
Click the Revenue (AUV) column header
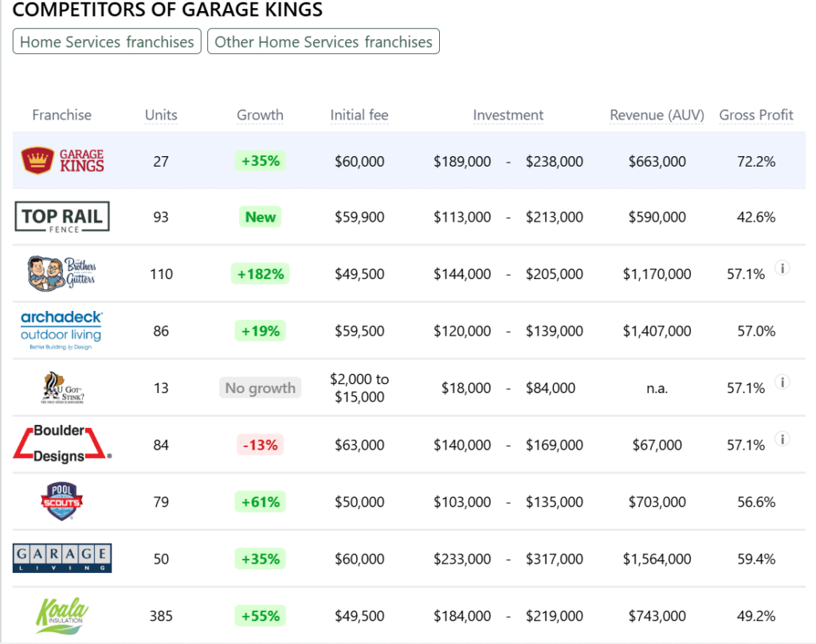[657, 115]
